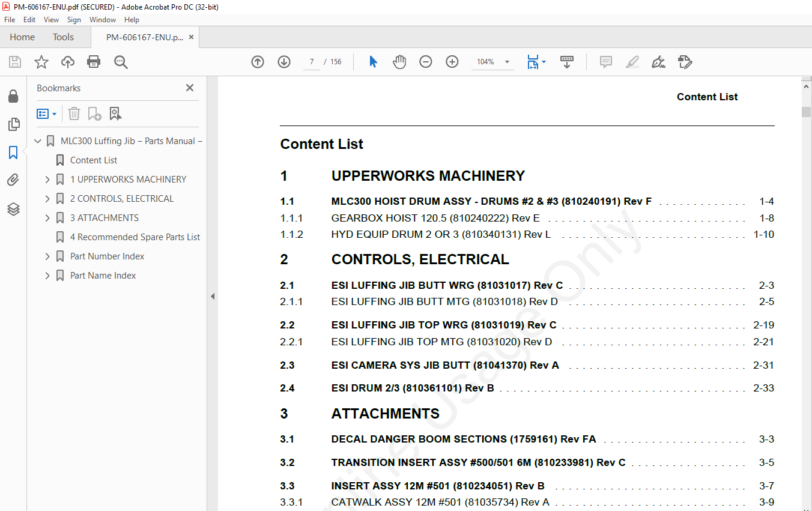The height and width of the screenshot is (511, 812).
Task: Open the 4 Recommended Spare Parts List bookmark
Action: pyautogui.click(x=135, y=237)
